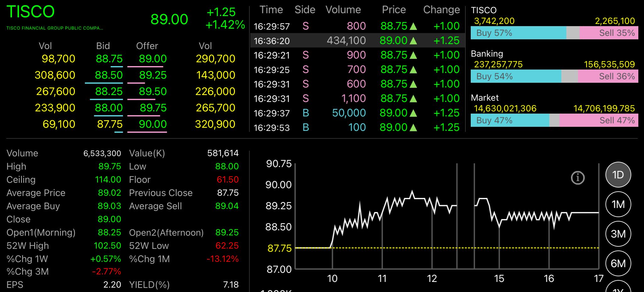Select the 16:29:57 trade row
This screenshot has width=644, height=292.
pos(358,26)
